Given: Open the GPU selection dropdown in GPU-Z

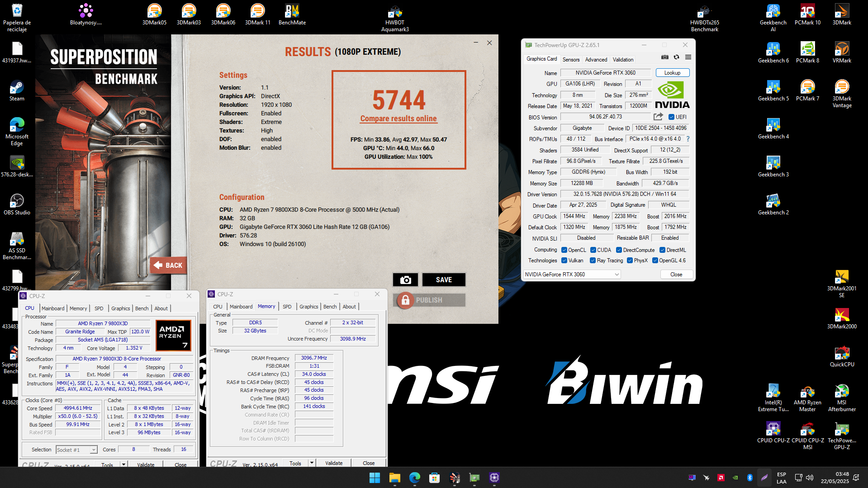Looking at the screenshot, I should coord(572,275).
